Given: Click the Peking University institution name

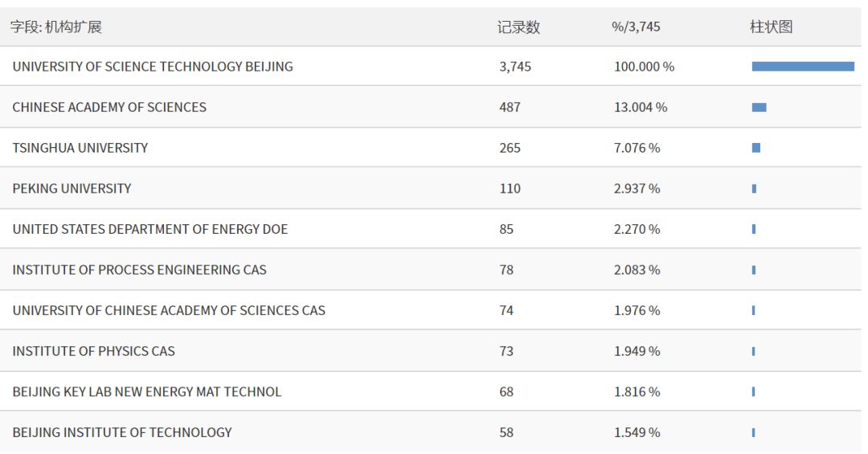Looking at the screenshot, I should click(72, 189).
